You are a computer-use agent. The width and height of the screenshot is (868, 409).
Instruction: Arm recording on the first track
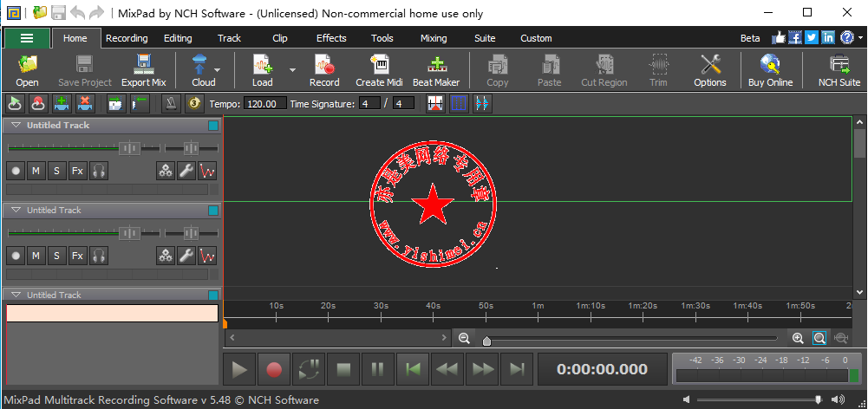point(16,171)
